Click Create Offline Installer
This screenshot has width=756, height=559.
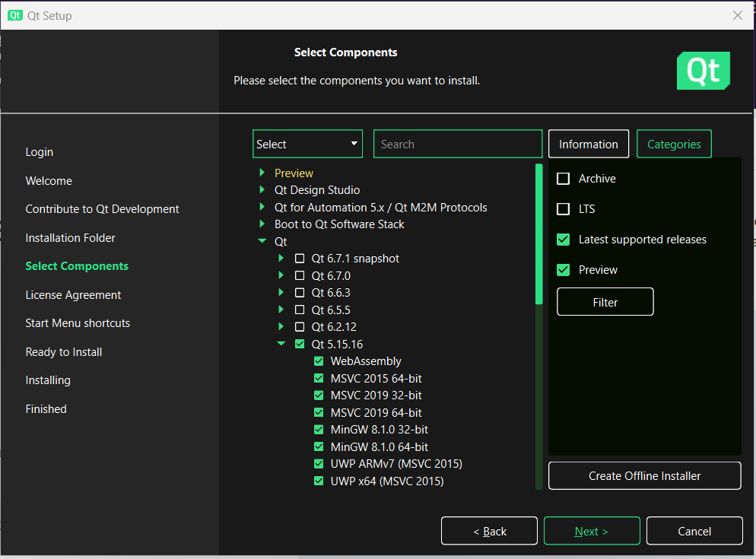[644, 475]
